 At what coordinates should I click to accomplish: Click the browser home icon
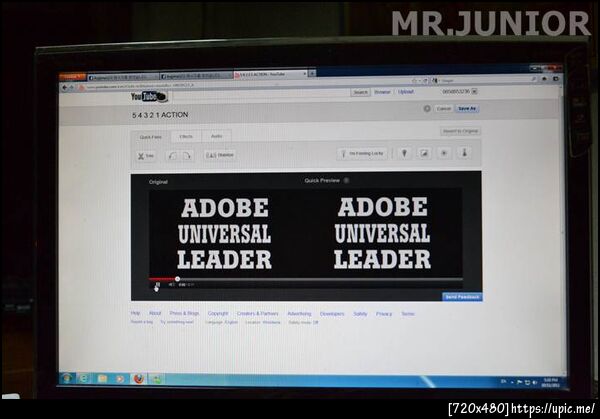point(545,79)
